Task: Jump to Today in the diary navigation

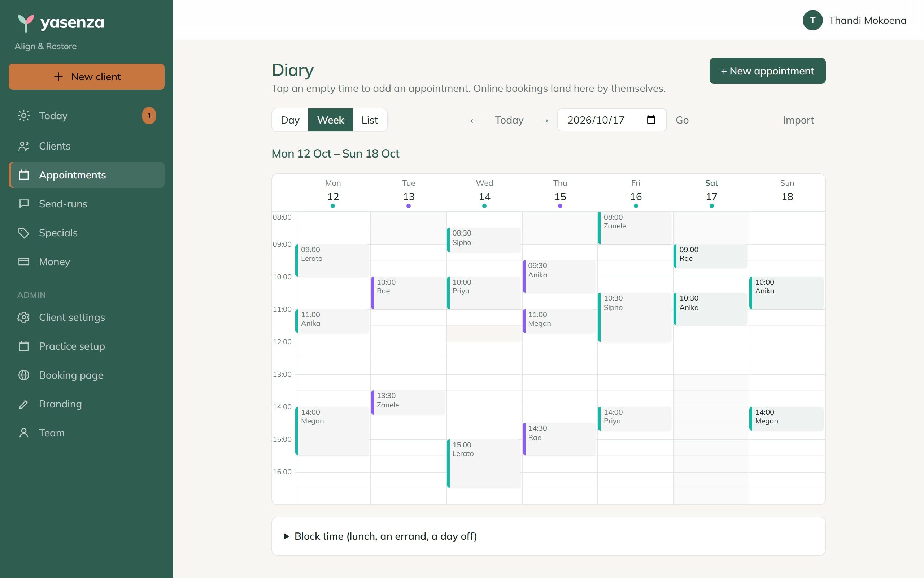Action: coord(509,120)
